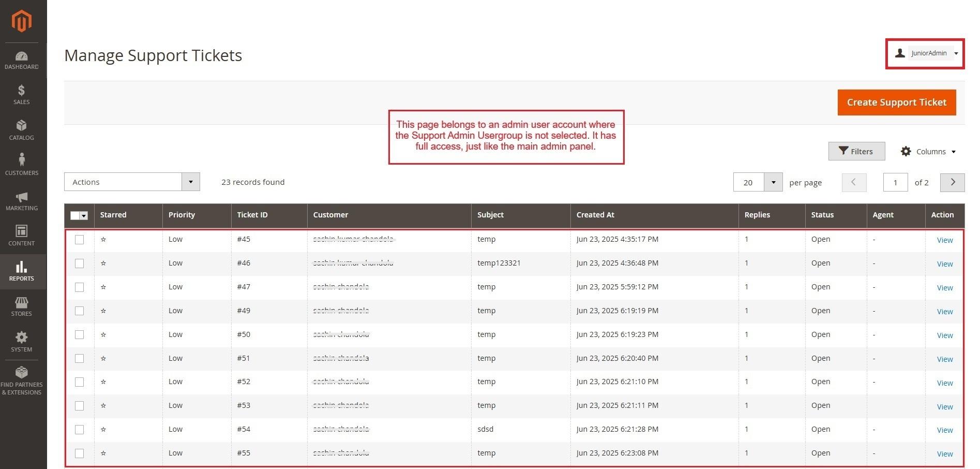
Task: Open View link for ticket #49
Action: [x=944, y=312]
